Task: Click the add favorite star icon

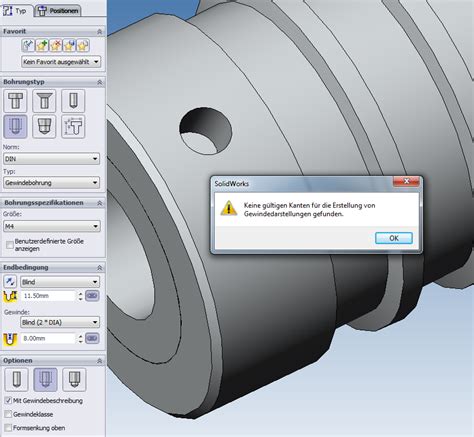Action: coord(42,45)
